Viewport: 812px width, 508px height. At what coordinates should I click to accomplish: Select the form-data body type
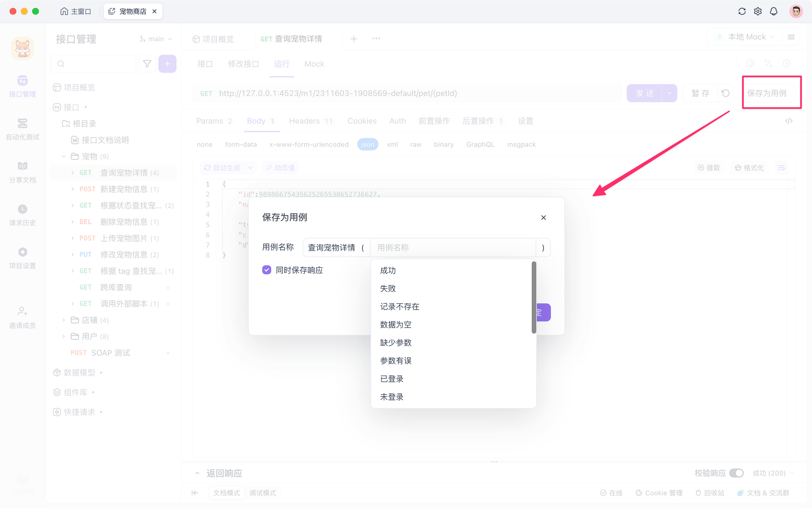coord(241,144)
